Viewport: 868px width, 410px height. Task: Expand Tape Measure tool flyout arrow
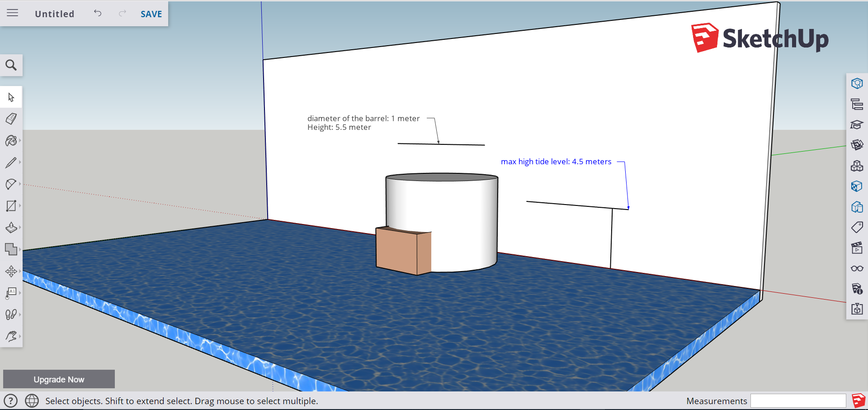(20, 293)
